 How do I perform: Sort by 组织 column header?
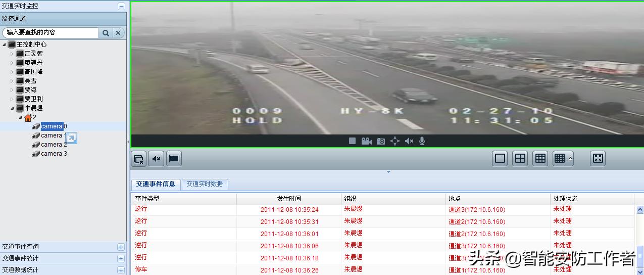coord(394,199)
